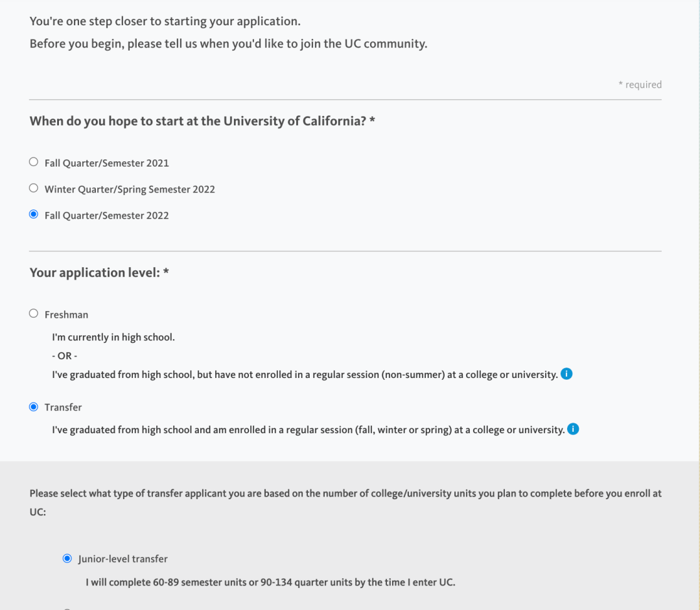The height and width of the screenshot is (610, 700).
Task: Open the info icon beside the Freshman description
Action: (x=566, y=374)
